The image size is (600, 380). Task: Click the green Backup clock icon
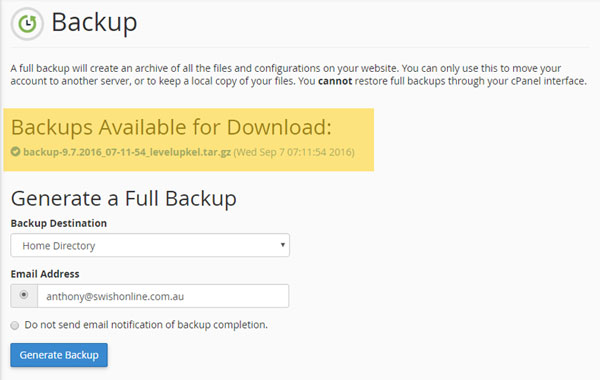pyautogui.click(x=27, y=24)
